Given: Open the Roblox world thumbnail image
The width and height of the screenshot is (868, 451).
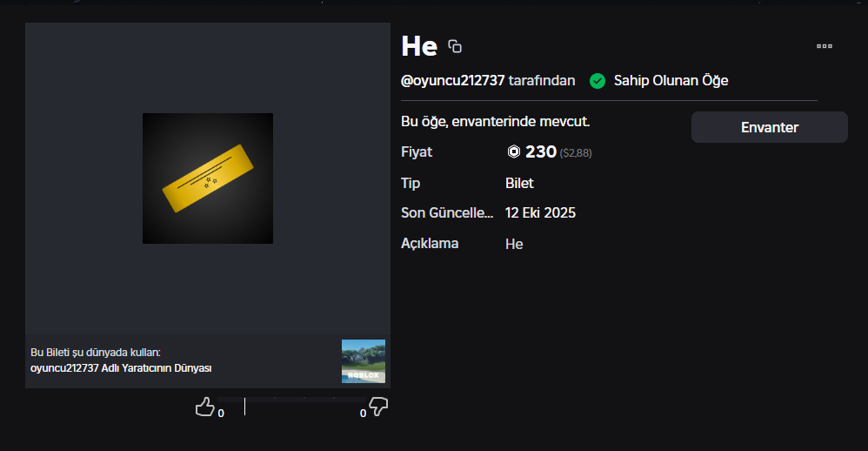Looking at the screenshot, I should coord(364,361).
